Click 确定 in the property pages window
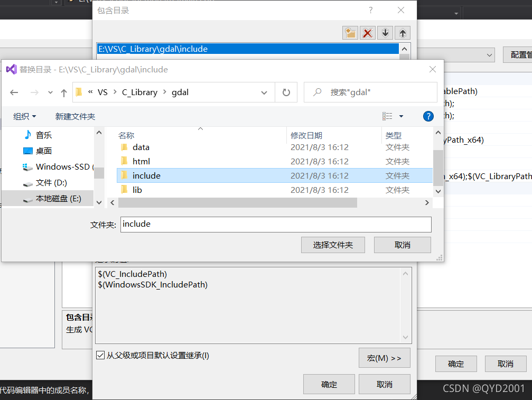Viewport: 532px width, 400px height. 456,364
